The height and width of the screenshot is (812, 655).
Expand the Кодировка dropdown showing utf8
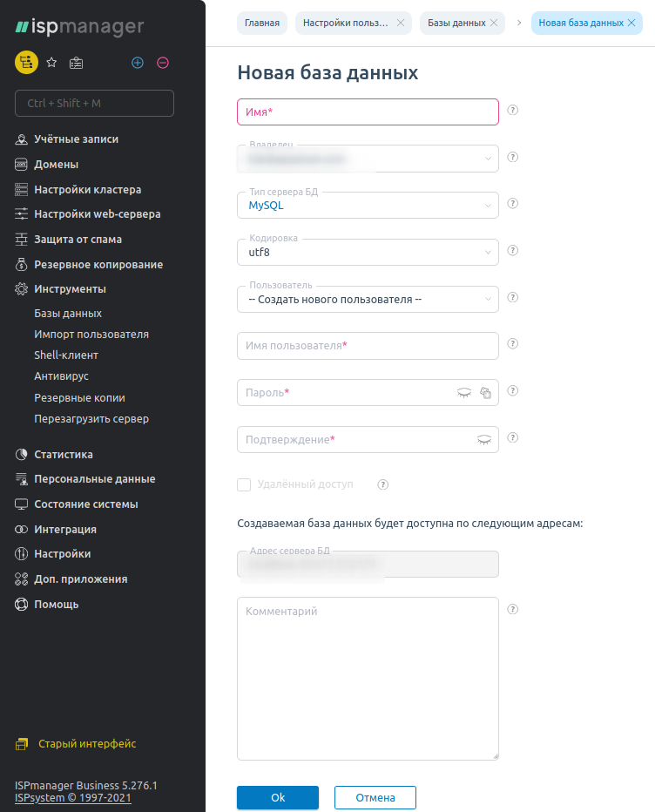[x=367, y=253]
